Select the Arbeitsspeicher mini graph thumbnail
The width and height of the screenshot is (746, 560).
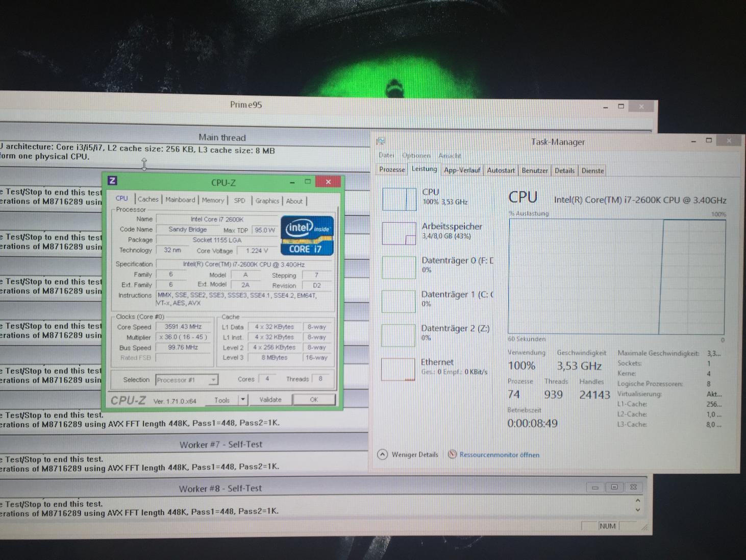click(x=399, y=233)
